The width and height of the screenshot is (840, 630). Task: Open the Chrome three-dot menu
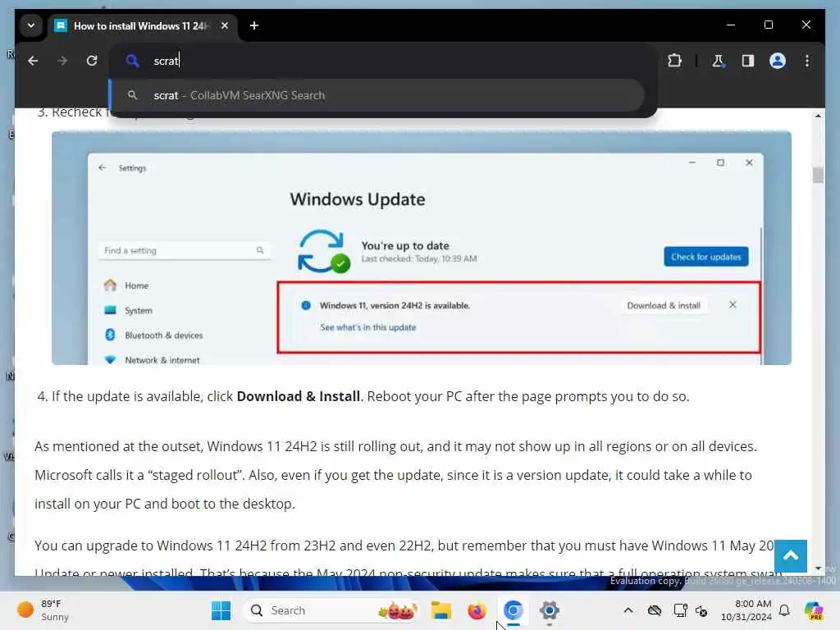click(807, 61)
